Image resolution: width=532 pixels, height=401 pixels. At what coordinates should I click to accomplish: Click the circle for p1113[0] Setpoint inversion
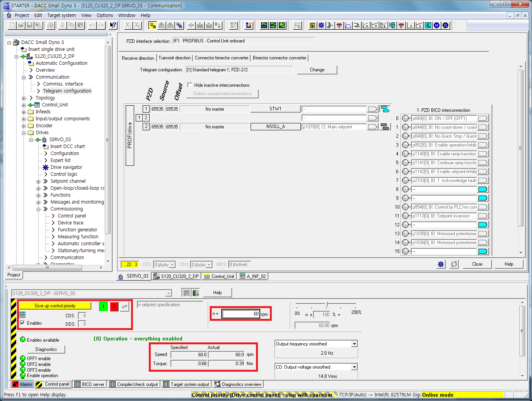click(405, 216)
